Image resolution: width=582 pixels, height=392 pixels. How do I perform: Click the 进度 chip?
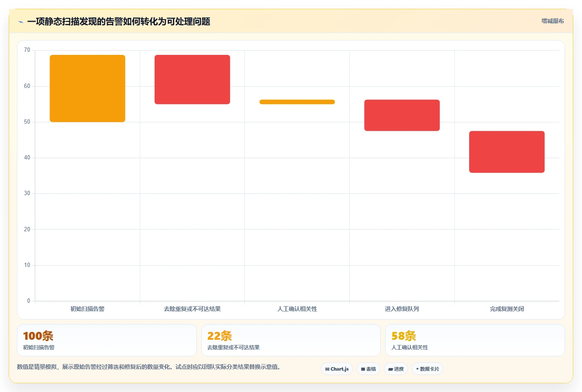pos(396,369)
